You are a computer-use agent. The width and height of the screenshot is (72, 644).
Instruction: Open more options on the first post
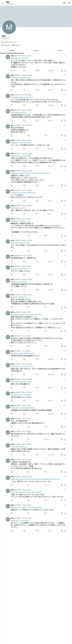[x=65, y=56]
